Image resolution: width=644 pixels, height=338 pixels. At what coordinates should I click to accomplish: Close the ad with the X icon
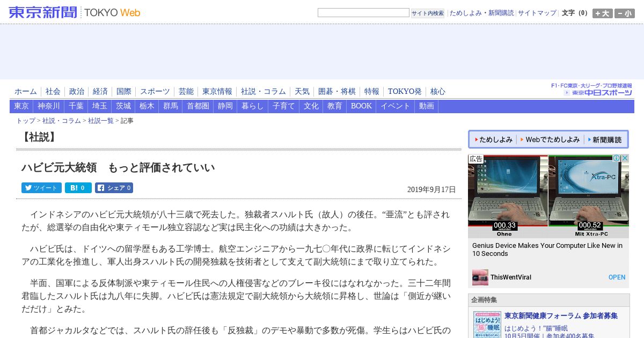coord(625,158)
